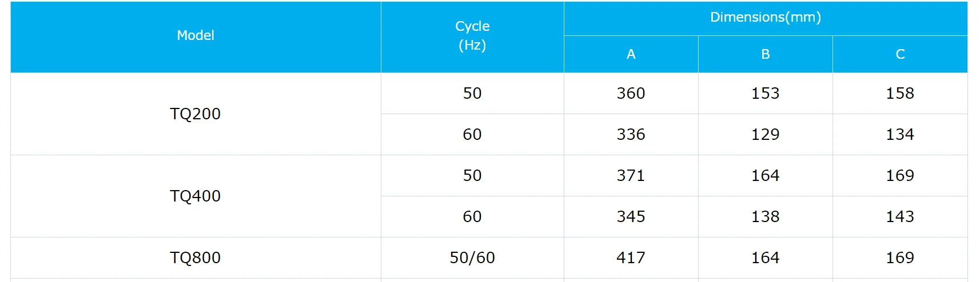This screenshot has height=282, width=980.
Task: Click the 143 value in column C
Action: [900, 216]
